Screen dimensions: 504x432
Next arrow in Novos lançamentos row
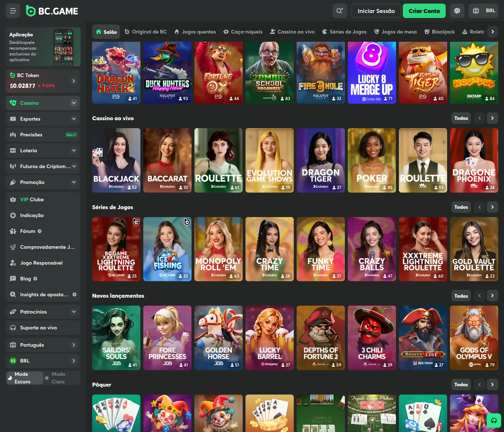click(492, 296)
